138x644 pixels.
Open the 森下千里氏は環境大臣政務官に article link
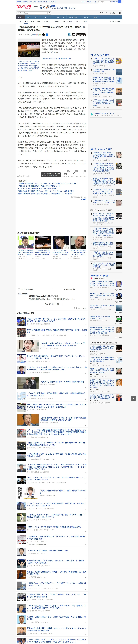pyautogui.click(x=57, y=331)
